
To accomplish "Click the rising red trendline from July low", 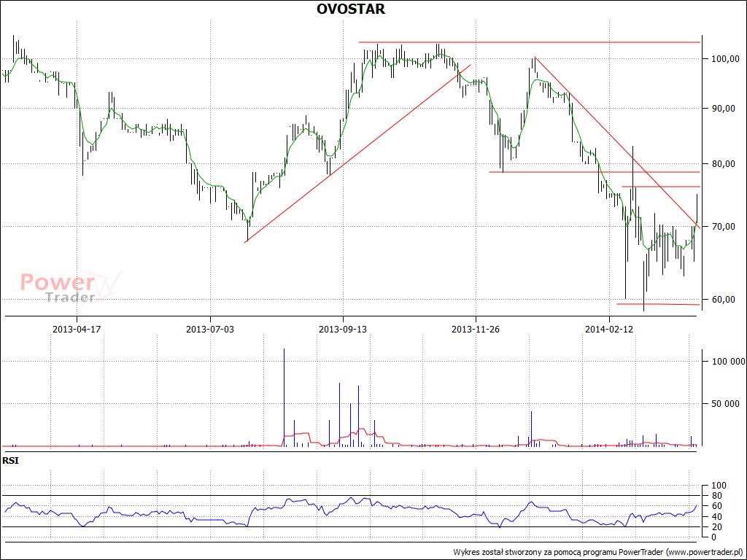I will [x=357, y=154].
